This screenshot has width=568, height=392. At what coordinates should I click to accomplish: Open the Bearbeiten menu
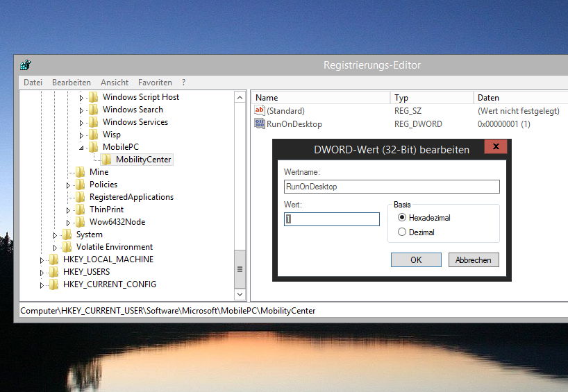pyautogui.click(x=72, y=83)
